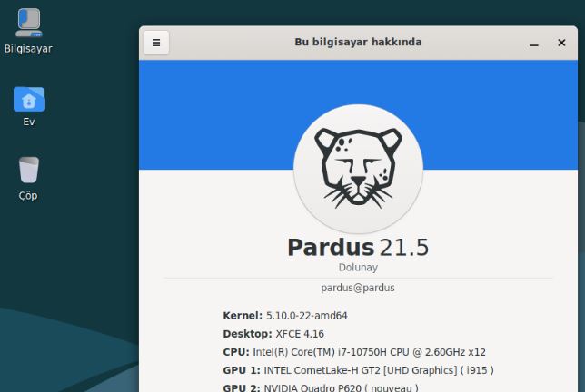
Task: Select the GPU 1 INTEL CometLake-H line
Action: [x=359, y=370]
